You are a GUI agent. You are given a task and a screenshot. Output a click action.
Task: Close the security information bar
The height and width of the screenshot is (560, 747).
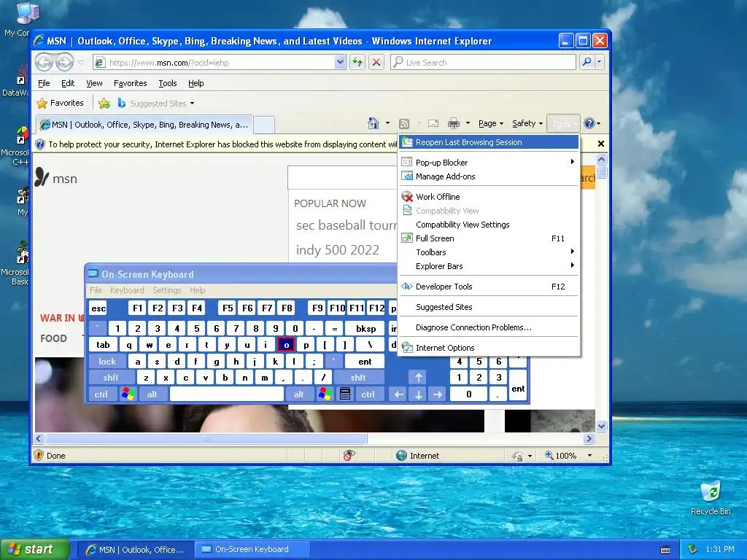601,144
